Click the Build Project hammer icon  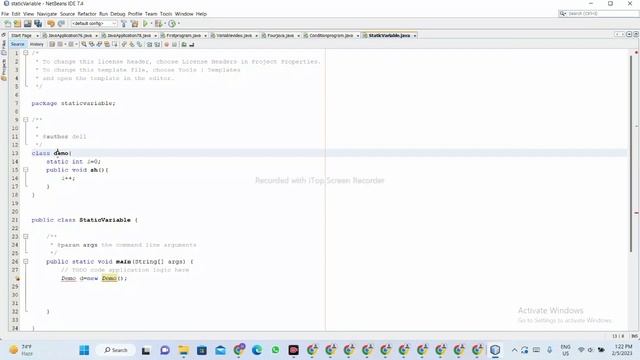click(x=124, y=24)
